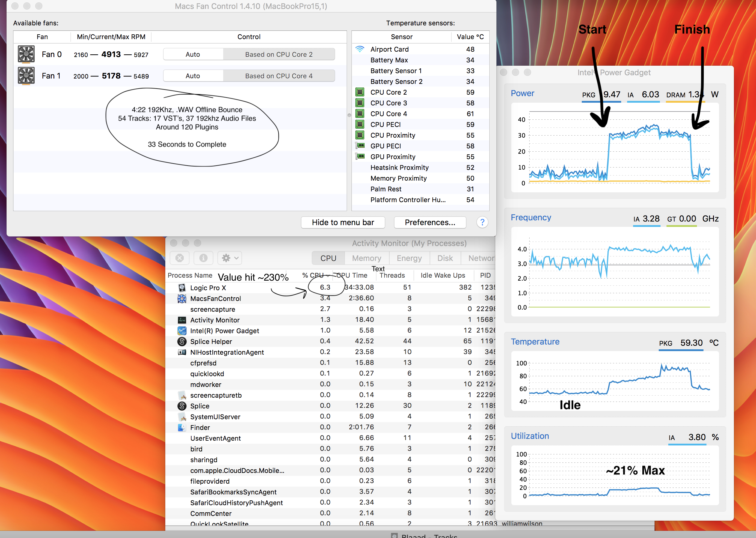The height and width of the screenshot is (538, 756).
Task: Click the GPU PECI card icon
Action: (360, 146)
